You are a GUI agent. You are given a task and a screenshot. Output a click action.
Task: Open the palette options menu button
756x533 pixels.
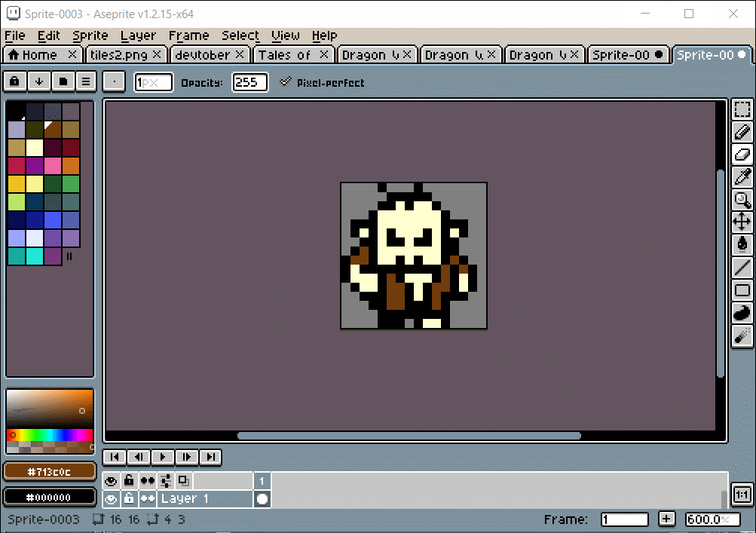86,81
